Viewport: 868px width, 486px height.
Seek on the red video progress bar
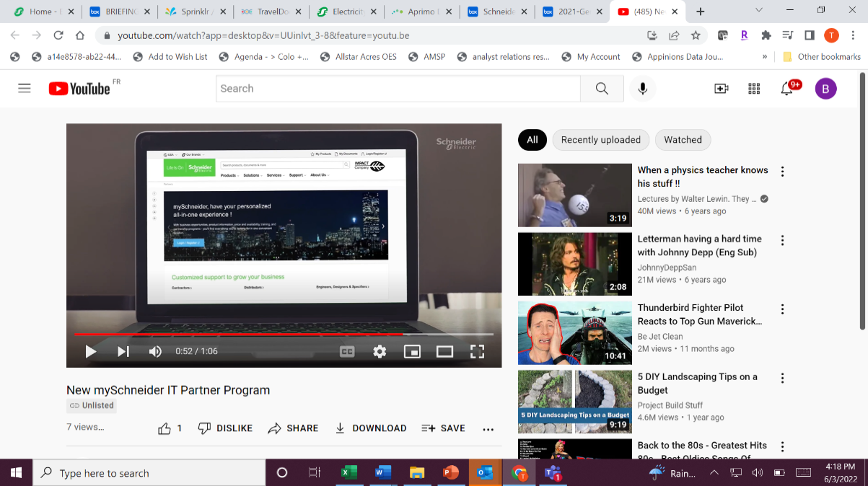pos(284,335)
